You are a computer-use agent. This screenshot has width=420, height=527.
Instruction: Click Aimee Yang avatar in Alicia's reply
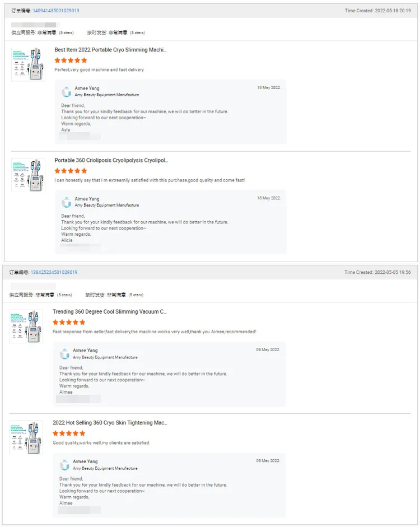pos(67,202)
